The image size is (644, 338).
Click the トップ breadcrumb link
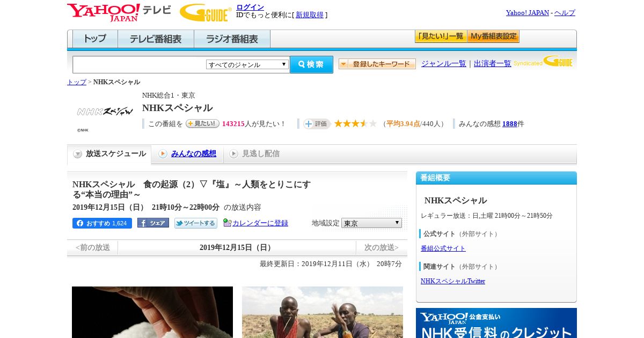[76, 82]
